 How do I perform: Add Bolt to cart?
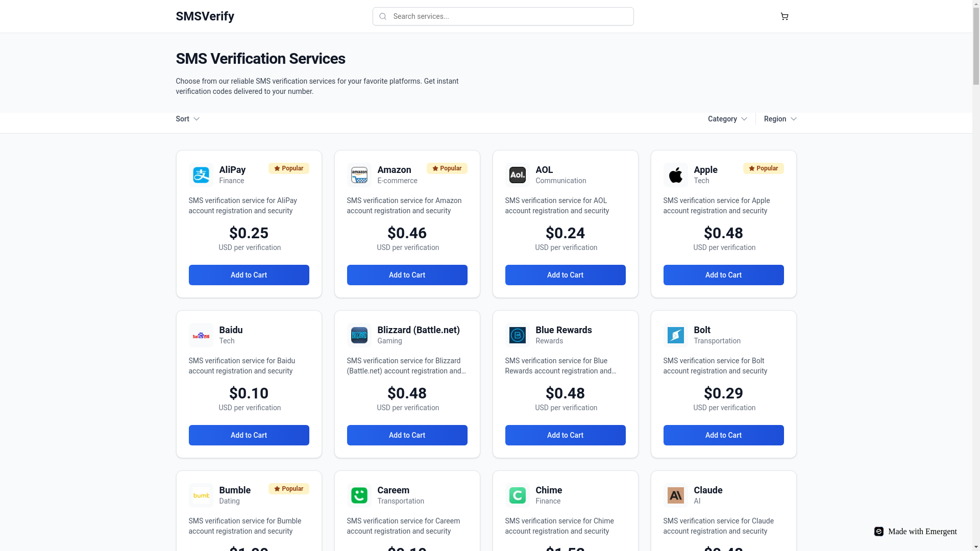(x=723, y=435)
